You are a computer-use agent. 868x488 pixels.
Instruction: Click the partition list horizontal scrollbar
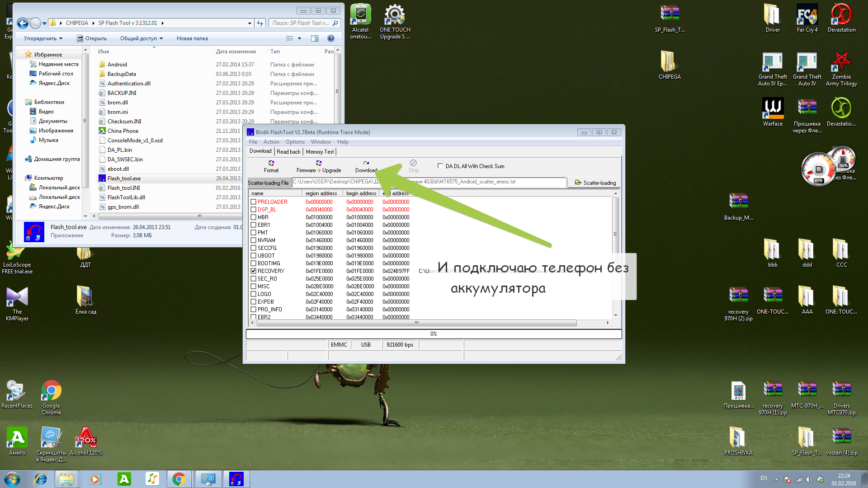coord(416,323)
